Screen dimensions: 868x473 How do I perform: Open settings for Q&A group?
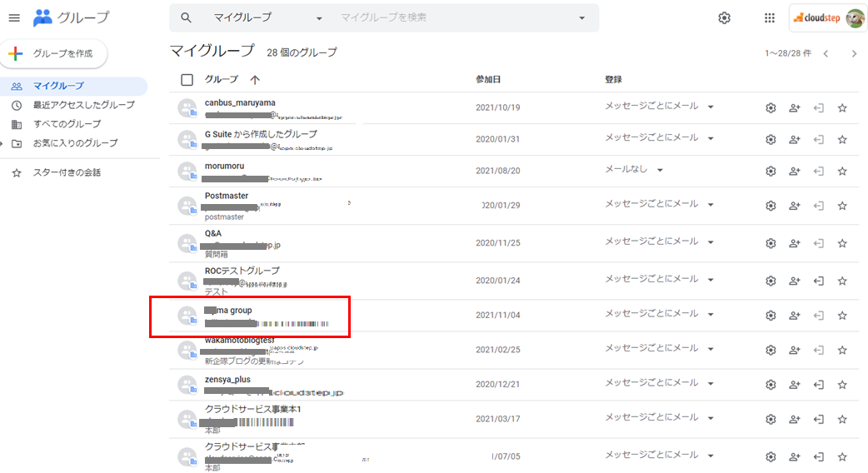pyautogui.click(x=771, y=243)
